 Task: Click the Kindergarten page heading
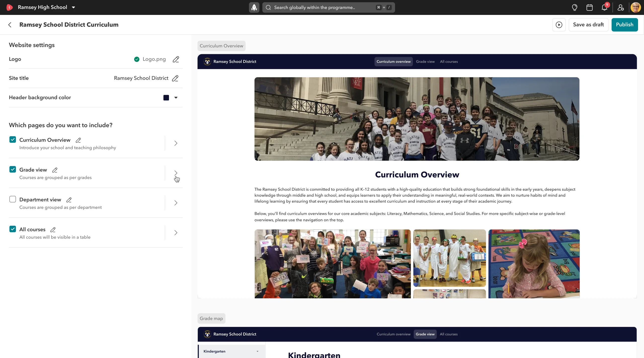click(314, 355)
